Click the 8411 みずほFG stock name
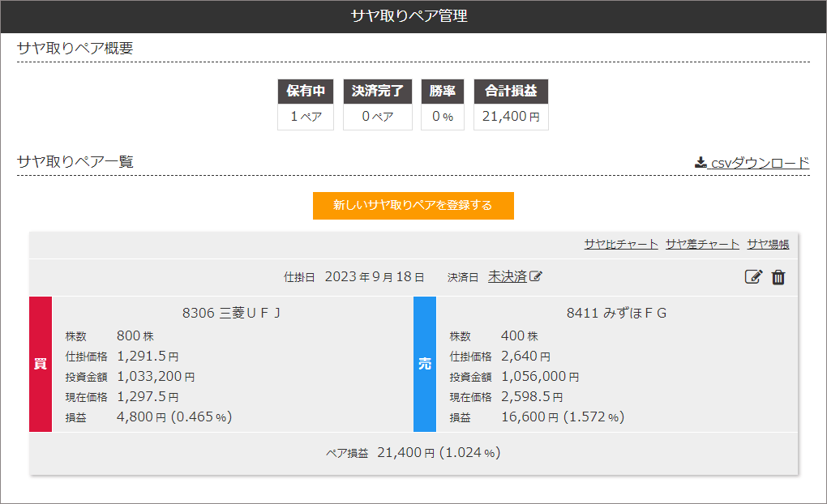The width and height of the screenshot is (827, 504). point(616,313)
